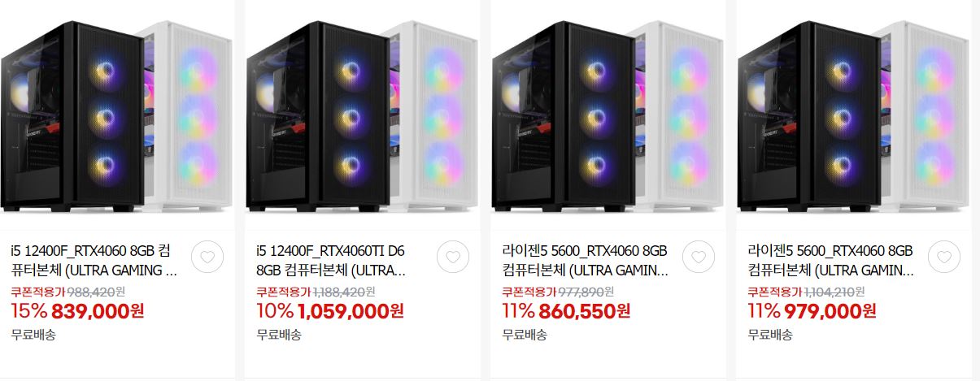
Task: Add the i5 12400F RTX4060 8GB PC to wishlist
Action: (x=207, y=257)
